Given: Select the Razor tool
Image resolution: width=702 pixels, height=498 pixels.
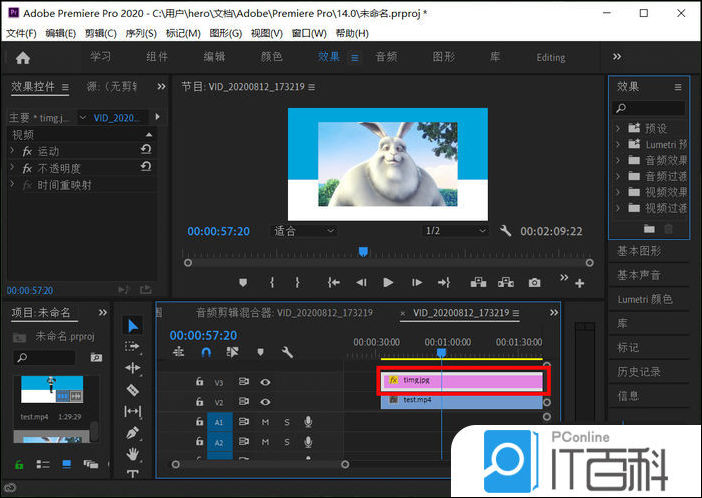Looking at the screenshot, I should click(x=133, y=389).
